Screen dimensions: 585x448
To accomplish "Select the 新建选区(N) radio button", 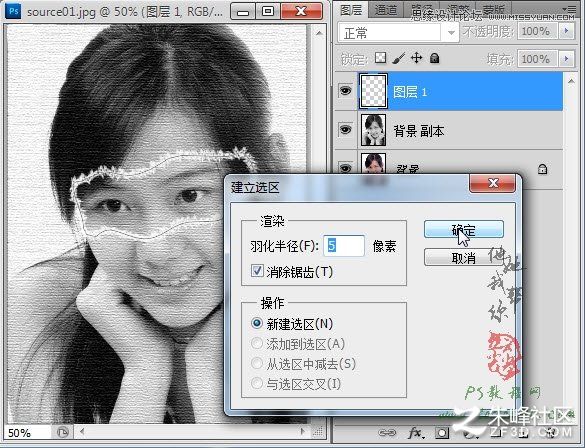I will click(x=257, y=323).
